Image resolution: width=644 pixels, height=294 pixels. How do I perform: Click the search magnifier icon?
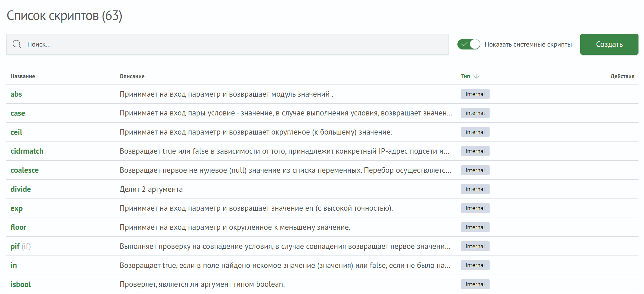point(17,44)
